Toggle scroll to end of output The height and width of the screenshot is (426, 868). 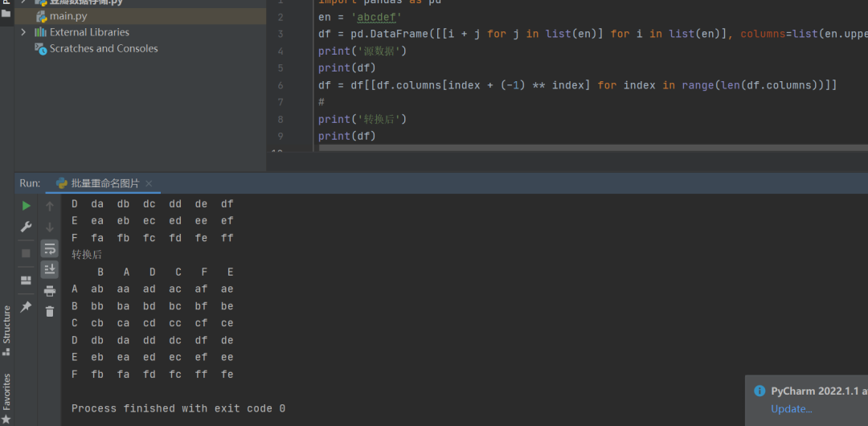pos(50,269)
